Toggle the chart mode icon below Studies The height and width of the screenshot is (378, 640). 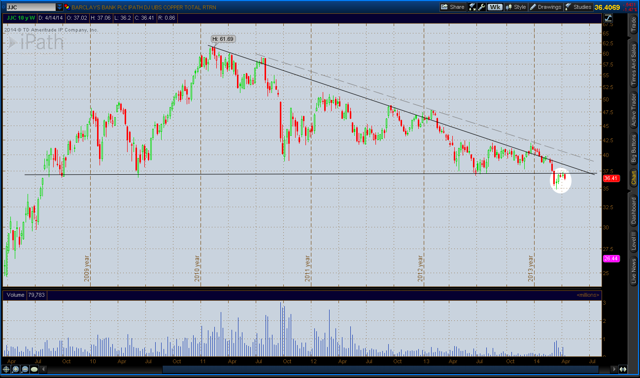(x=608, y=18)
